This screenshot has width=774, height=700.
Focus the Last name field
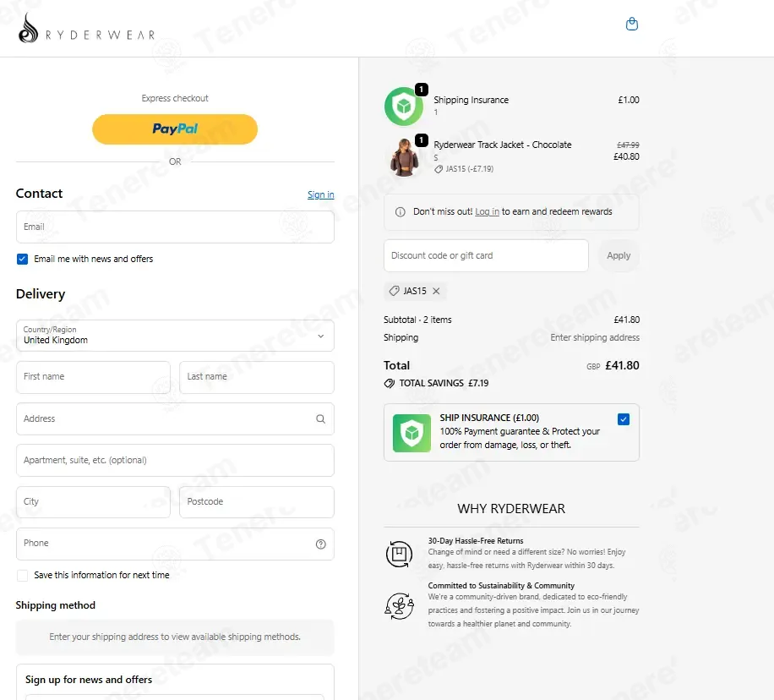point(257,377)
